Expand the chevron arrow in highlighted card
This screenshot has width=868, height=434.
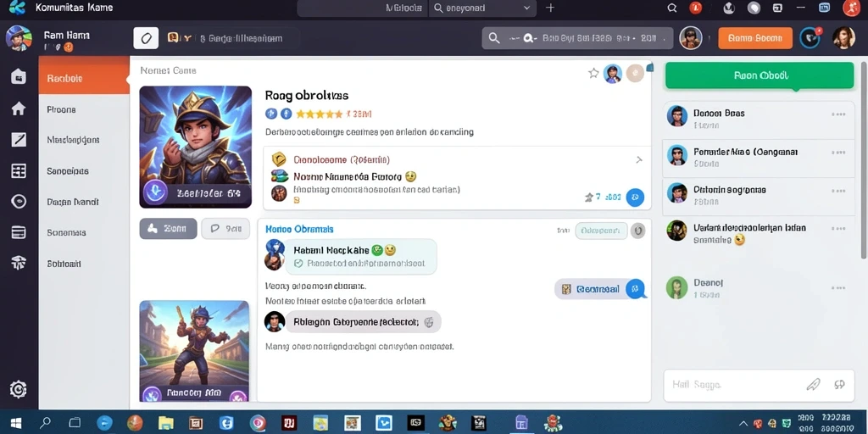coord(639,160)
